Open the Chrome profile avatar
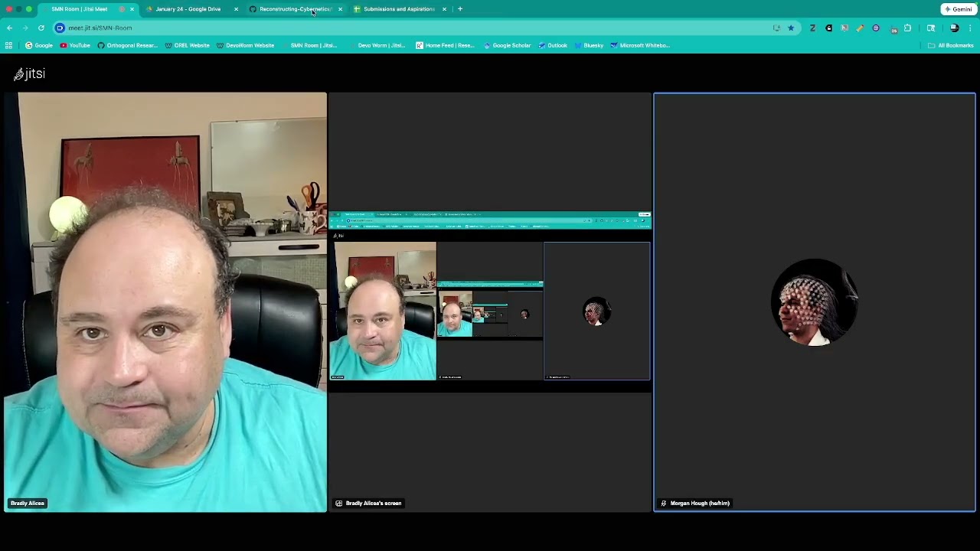Image resolution: width=980 pixels, height=551 pixels. point(954,28)
